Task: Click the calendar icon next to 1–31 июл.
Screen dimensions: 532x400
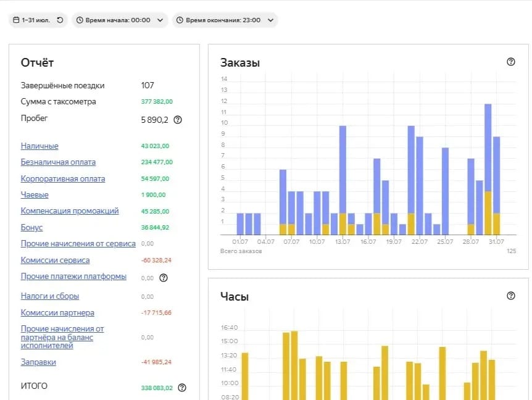Action: pos(16,20)
